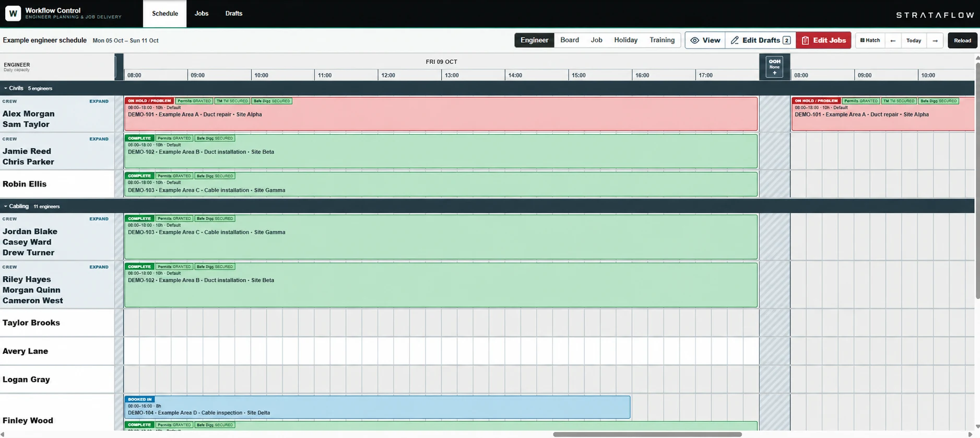Click the ON HOLD / PROBLEM badge on Friday's DEMO-101
This screenshot has width=980, height=438.
tap(149, 101)
